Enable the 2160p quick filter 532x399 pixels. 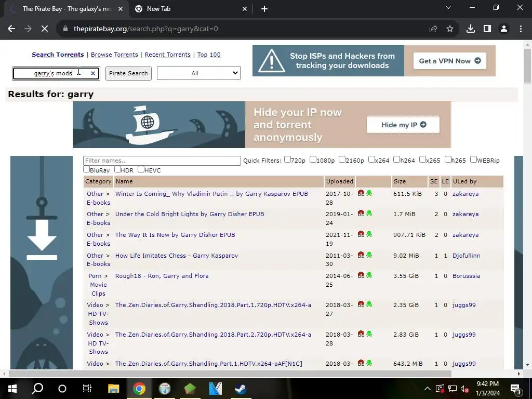tap(342, 159)
